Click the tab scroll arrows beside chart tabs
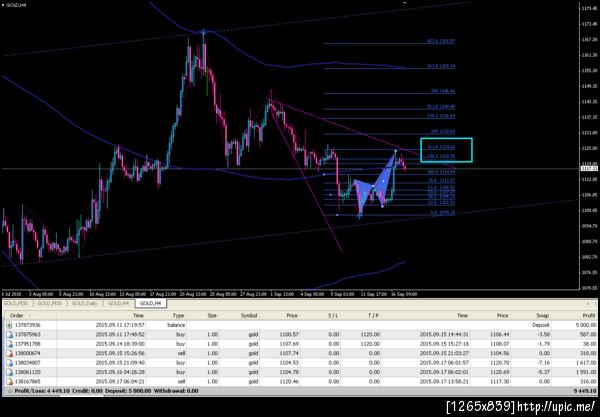 [591, 303]
